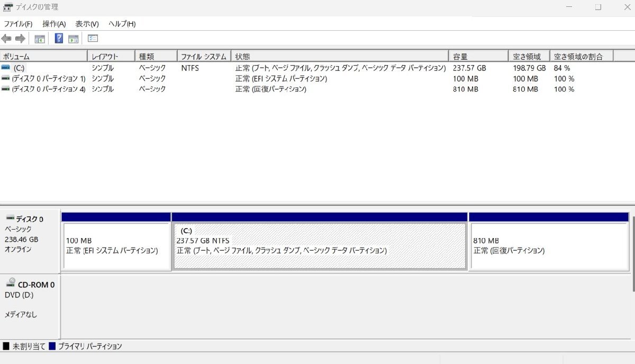Click the ディスク 0 パーティション 1 volume icon

click(x=6, y=78)
